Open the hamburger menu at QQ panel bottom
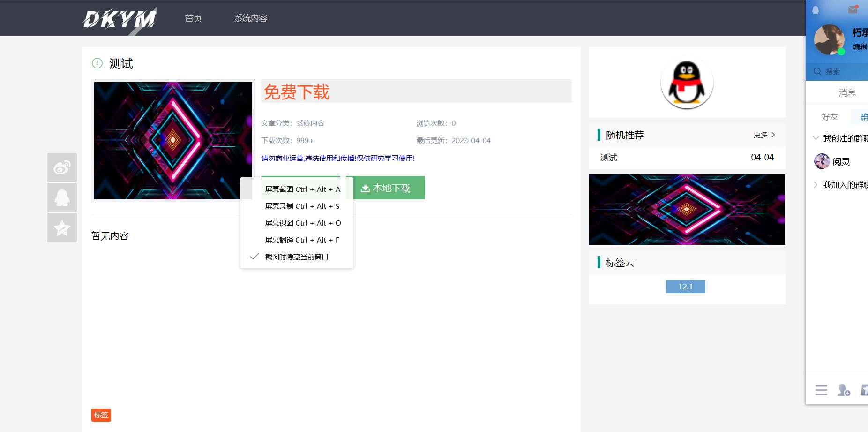The width and height of the screenshot is (868, 432). [821, 390]
